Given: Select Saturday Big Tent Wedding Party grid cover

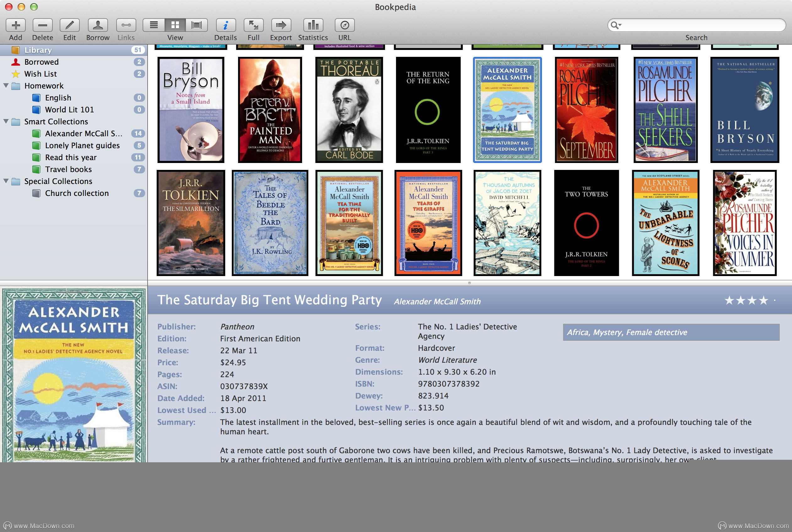Looking at the screenshot, I should (x=507, y=110).
